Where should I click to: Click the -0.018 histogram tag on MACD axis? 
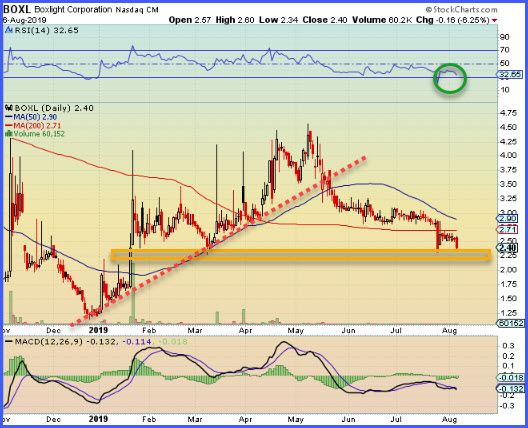click(x=510, y=377)
